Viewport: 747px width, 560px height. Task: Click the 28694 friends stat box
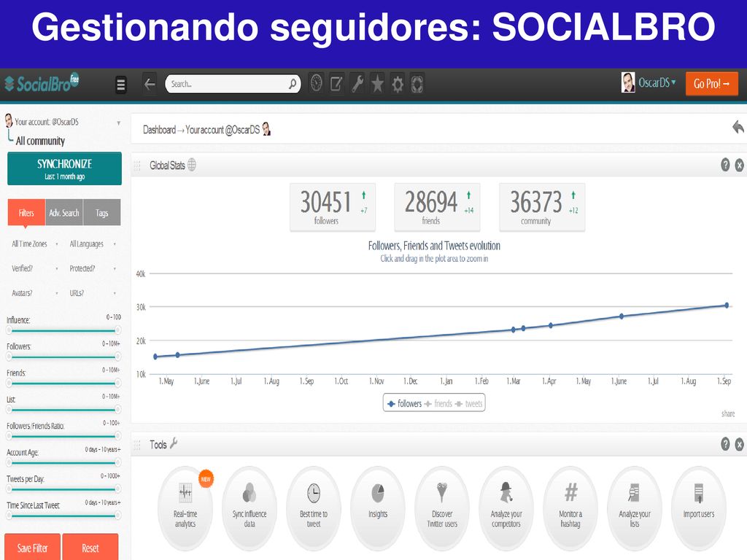click(438, 207)
